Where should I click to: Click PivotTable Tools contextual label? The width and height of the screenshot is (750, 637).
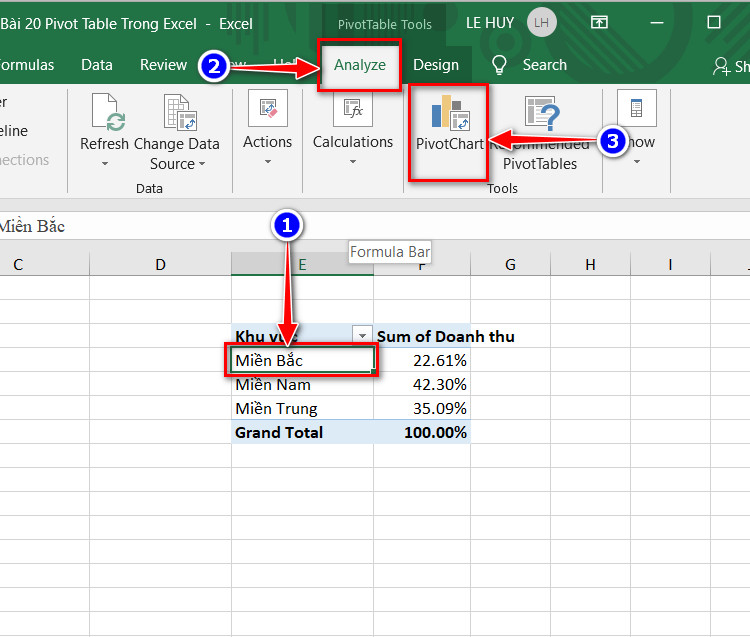(x=385, y=24)
